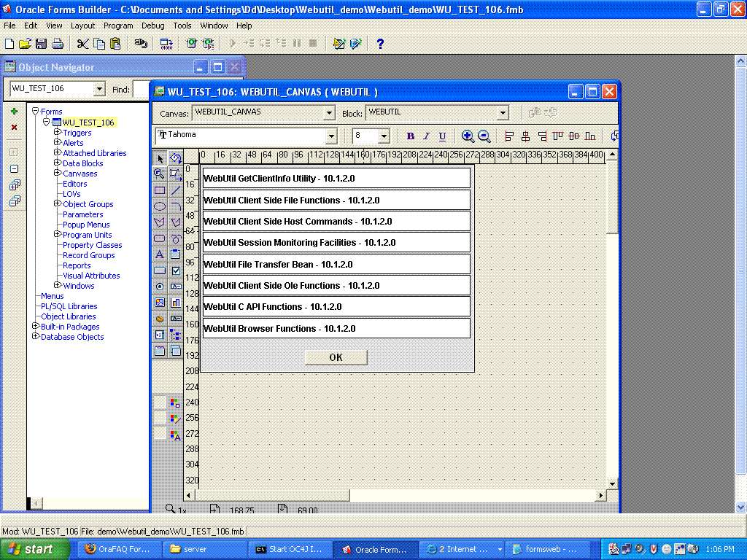Open the Fill Color palette tool
Screen dimensions: 747x560
[x=175, y=403]
